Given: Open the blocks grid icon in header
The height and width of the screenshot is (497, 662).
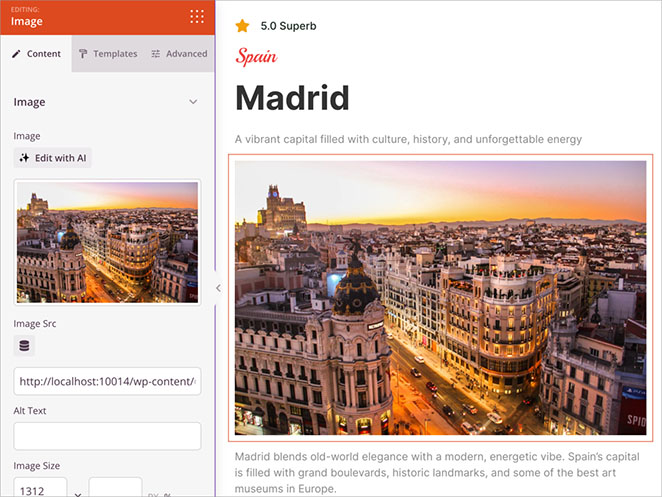Looking at the screenshot, I should pyautogui.click(x=197, y=16).
